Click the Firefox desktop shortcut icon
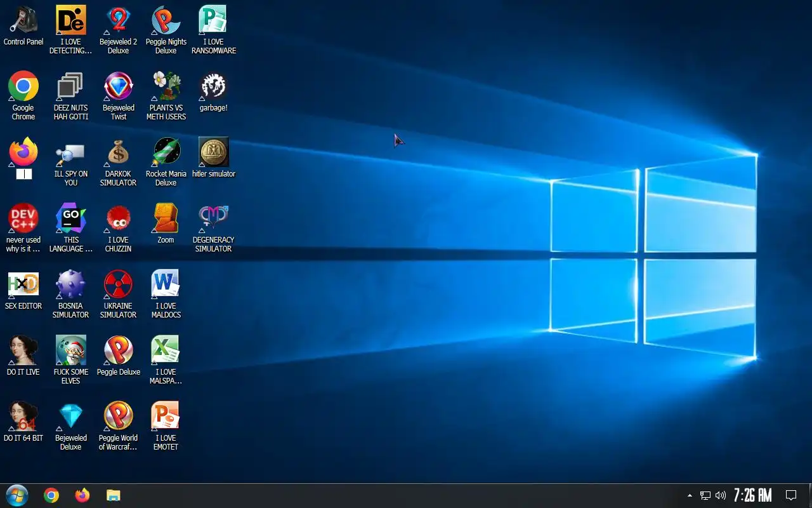The image size is (812, 508). click(23, 152)
